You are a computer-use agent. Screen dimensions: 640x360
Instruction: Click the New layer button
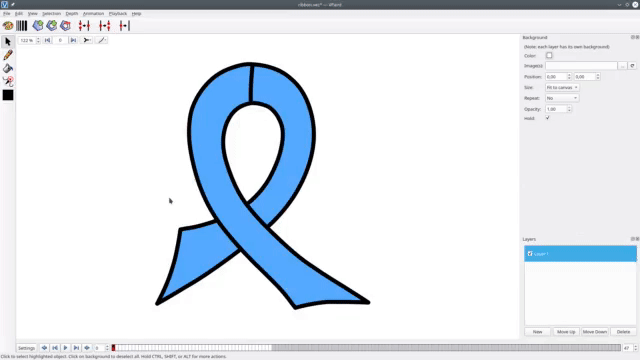click(x=537, y=332)
